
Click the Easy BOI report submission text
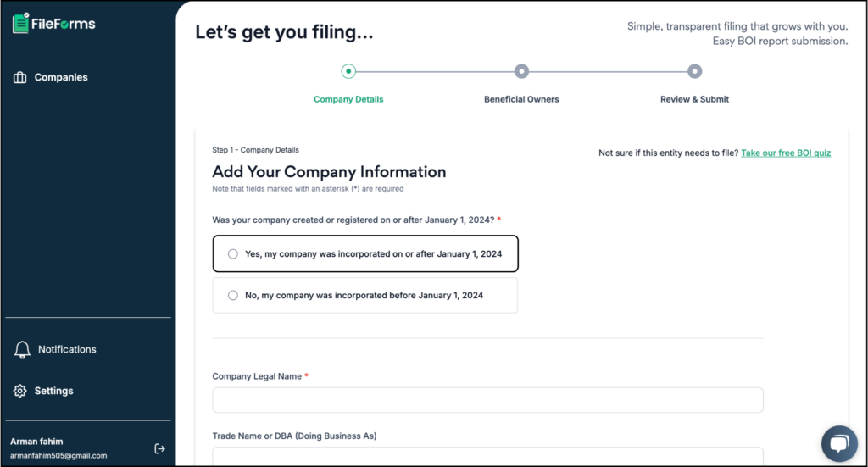(780, 41)
